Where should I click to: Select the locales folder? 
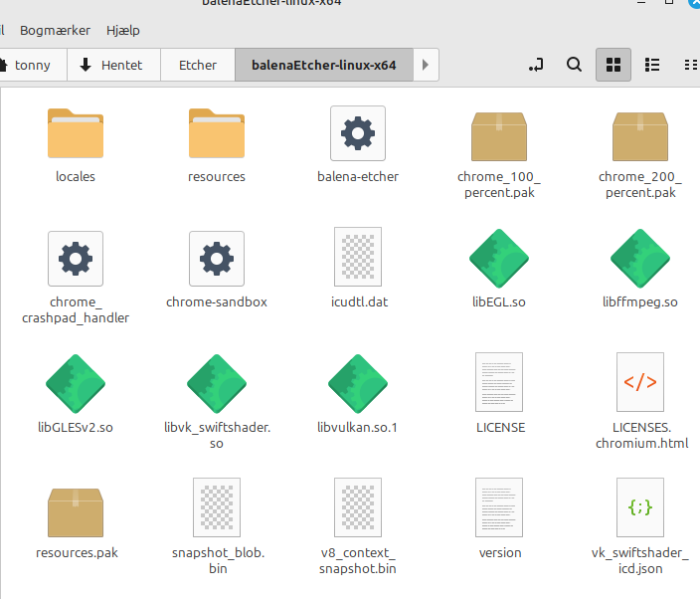[x=76, y=133]
